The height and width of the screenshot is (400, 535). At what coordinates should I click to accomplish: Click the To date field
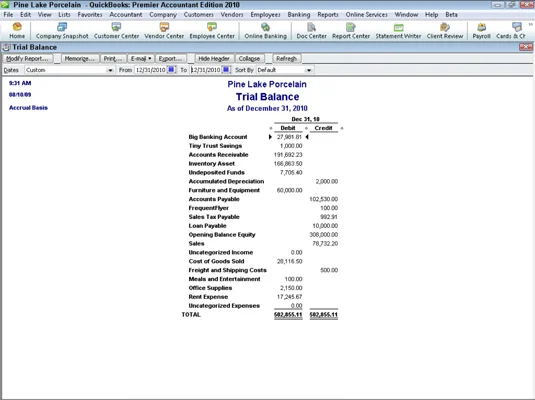click(206, 70)
